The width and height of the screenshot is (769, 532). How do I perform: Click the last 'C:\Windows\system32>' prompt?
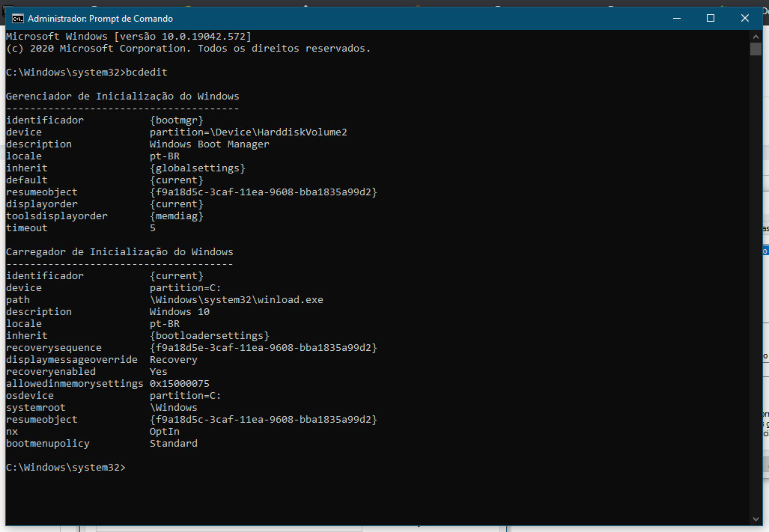pos(66,468)
